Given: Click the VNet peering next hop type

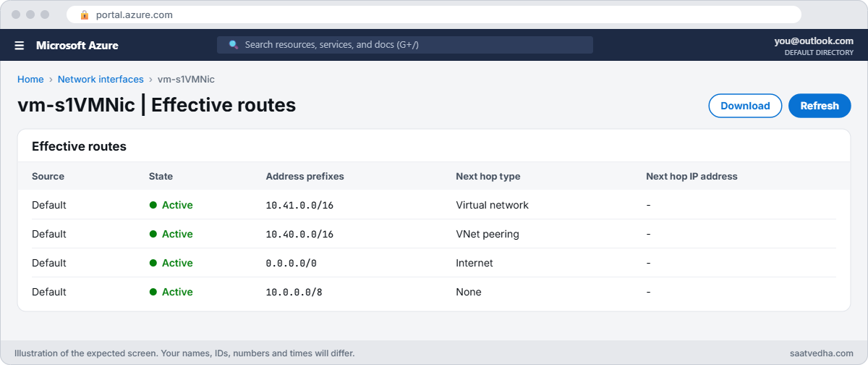Looking at the screenshot, I should point(488,234).
